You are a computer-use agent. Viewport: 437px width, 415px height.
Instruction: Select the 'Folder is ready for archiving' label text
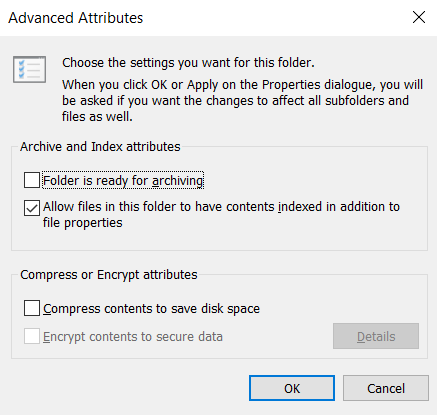click(x=123, y=180)
